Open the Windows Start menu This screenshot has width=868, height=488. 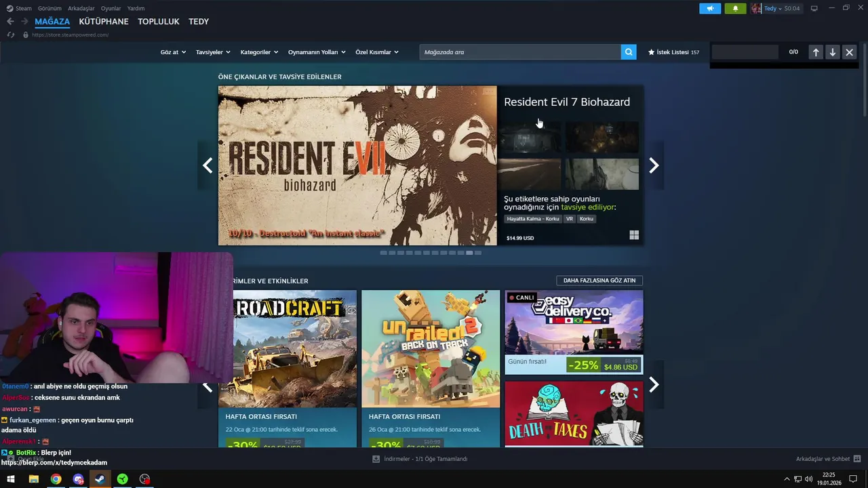point(11,479)
